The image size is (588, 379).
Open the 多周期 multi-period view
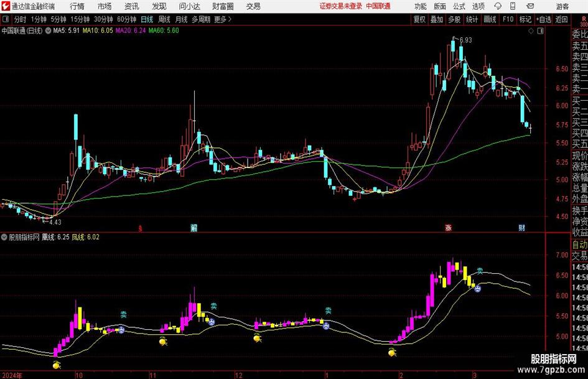(201, 19)
